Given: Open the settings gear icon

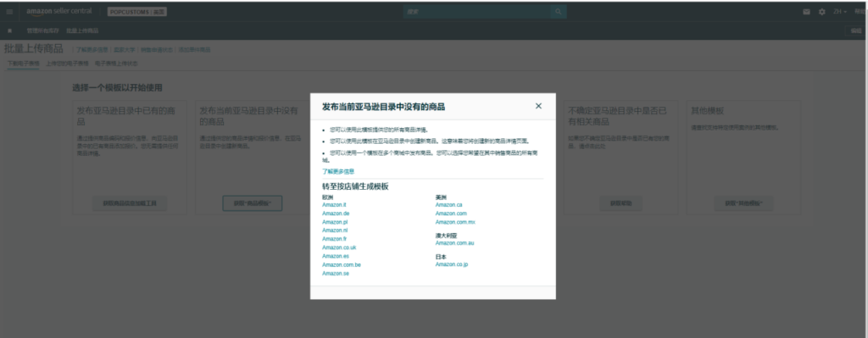Looking at the screenshot, I should 821,12.
